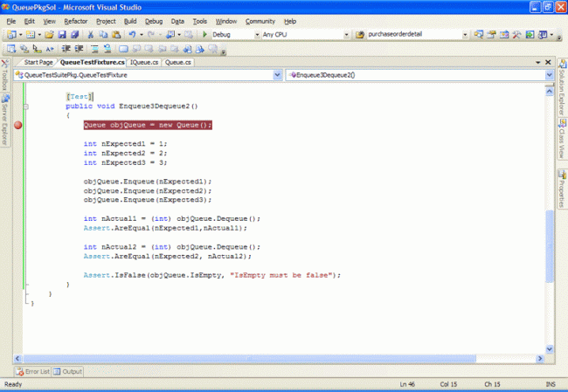Image resolution: width=568 pixels, height=392 pixels.
Task: Toggle the red breakpoint on the Queue line
Action: pos(17,125)
